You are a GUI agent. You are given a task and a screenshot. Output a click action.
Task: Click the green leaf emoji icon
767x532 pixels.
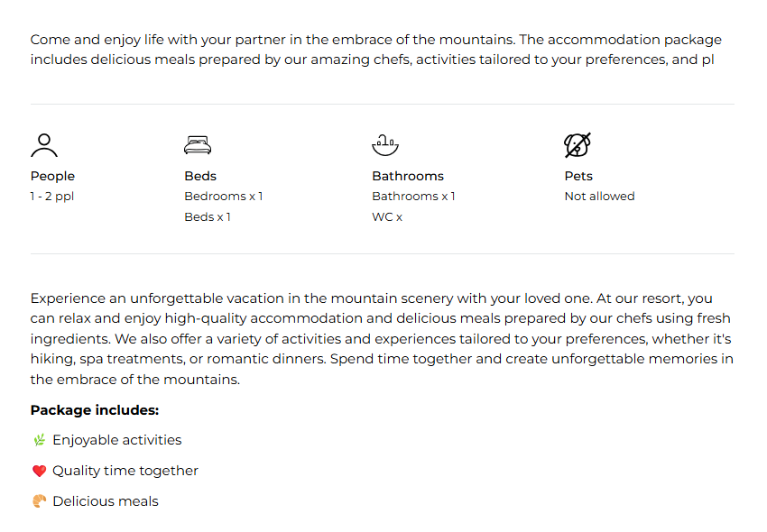40,440
